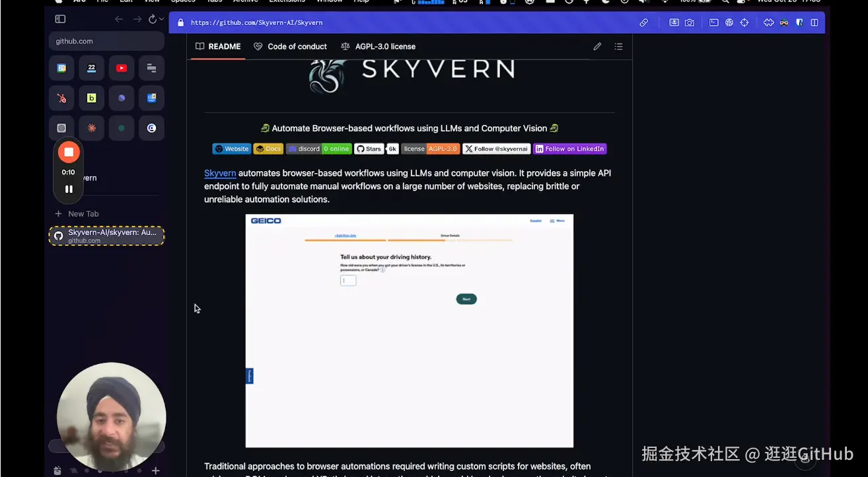Follow the blue Skyvern link in paragraph
Viewport: 868px width, 477px height.
[220, 173]
